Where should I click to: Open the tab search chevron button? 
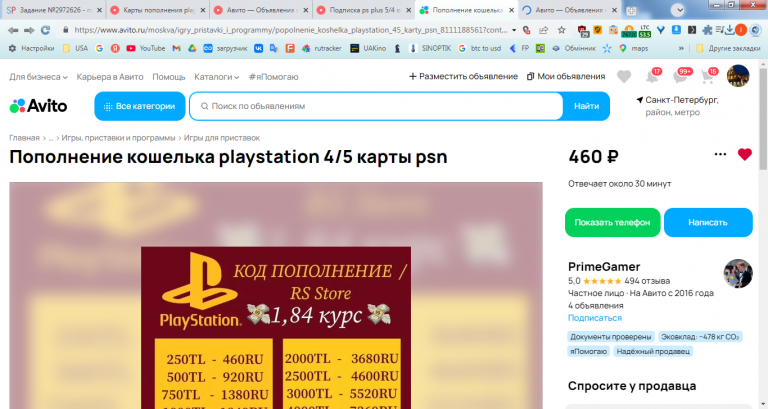pos(677,9)
